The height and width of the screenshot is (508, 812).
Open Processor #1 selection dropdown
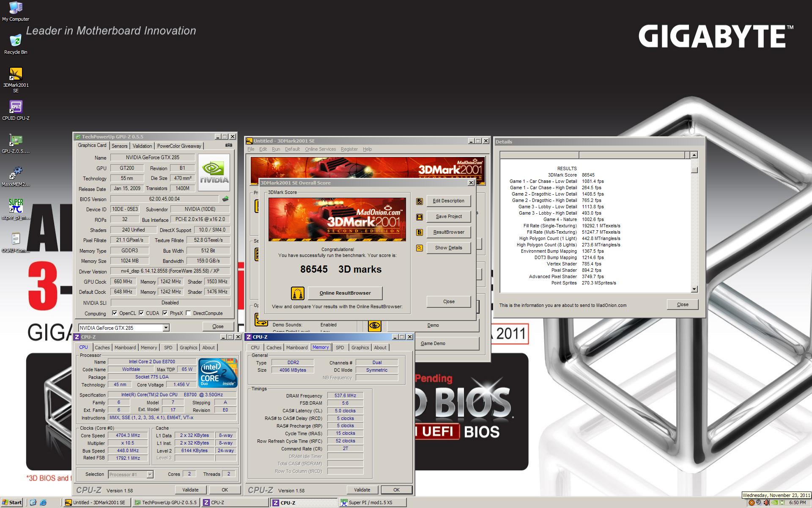(x=150, y=475)
